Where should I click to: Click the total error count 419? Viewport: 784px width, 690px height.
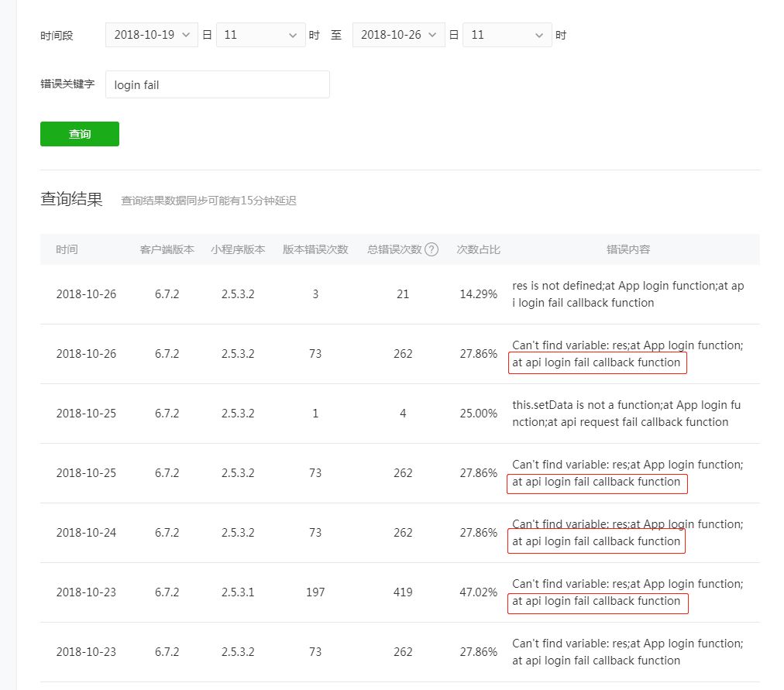403,592
